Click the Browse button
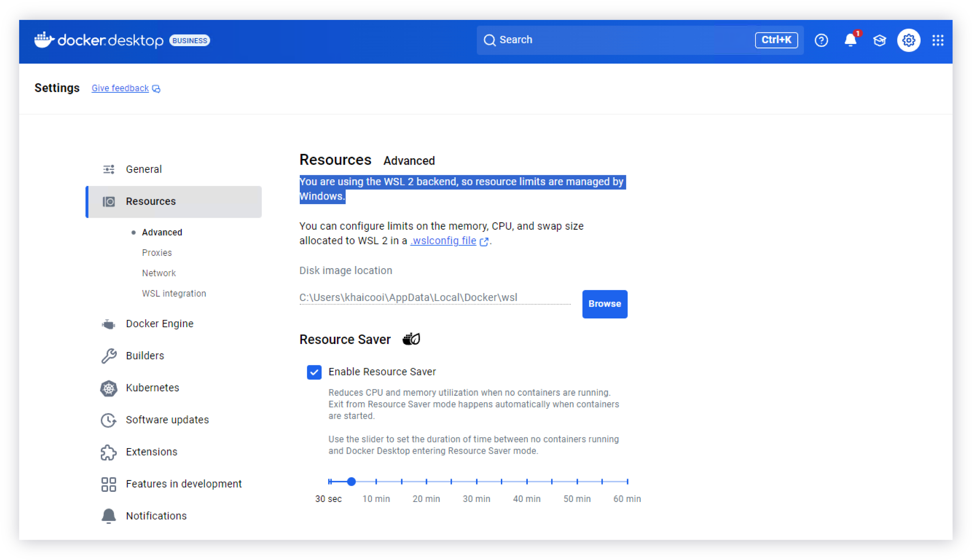Image resolution: width=972 pixels, height=560 pixels. pyautogui.click(x=604, y=304)
